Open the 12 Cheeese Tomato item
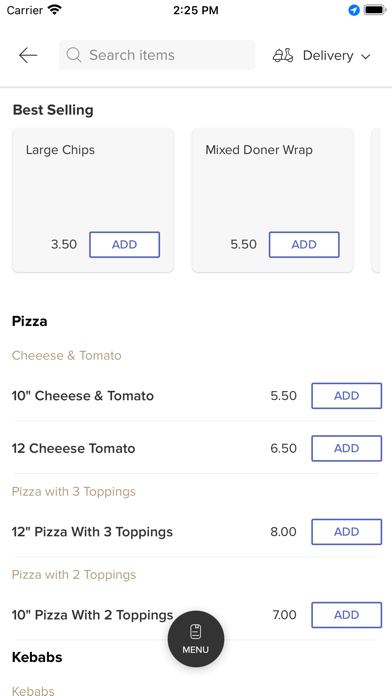392x696 pixels. (73, 448)
